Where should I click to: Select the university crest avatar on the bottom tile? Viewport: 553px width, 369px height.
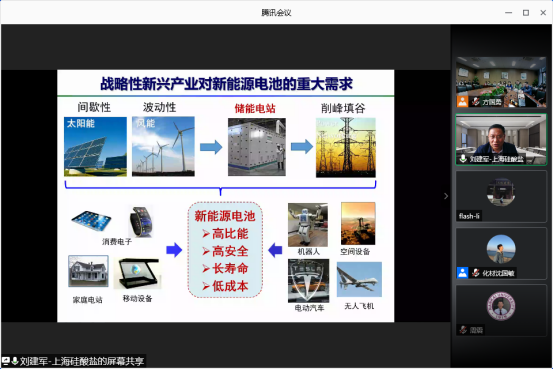tap(501, 306)
